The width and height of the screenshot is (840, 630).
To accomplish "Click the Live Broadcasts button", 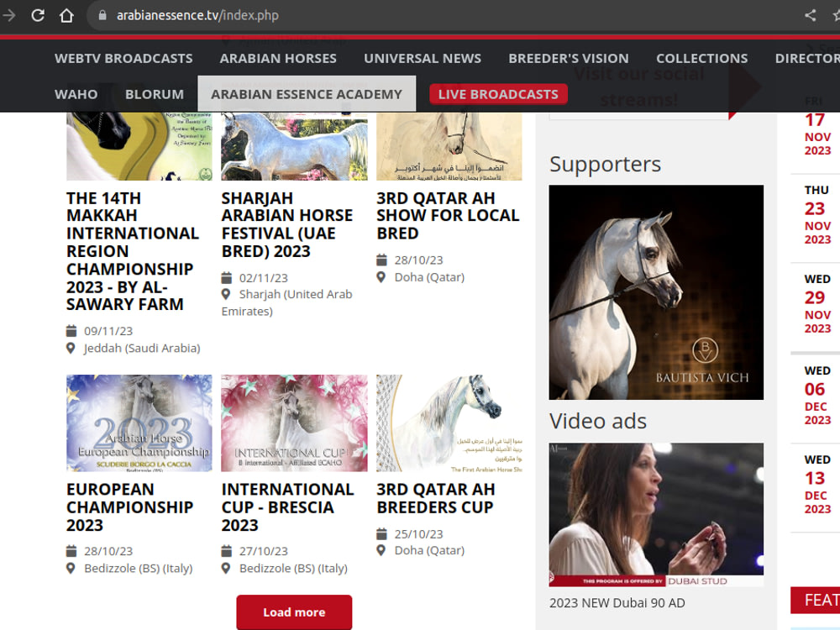I will point(498,94).
